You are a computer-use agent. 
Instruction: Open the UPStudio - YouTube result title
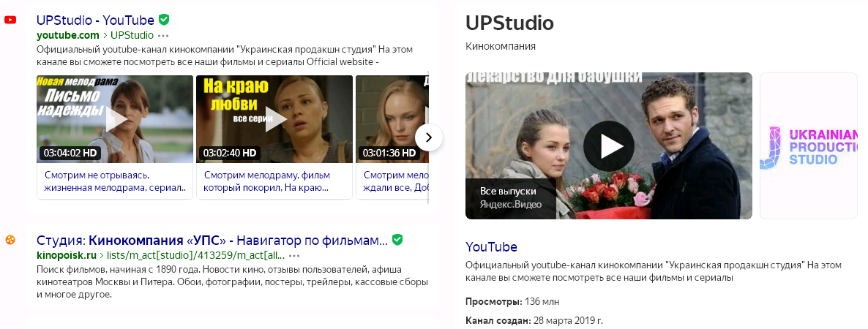point(95,20)
